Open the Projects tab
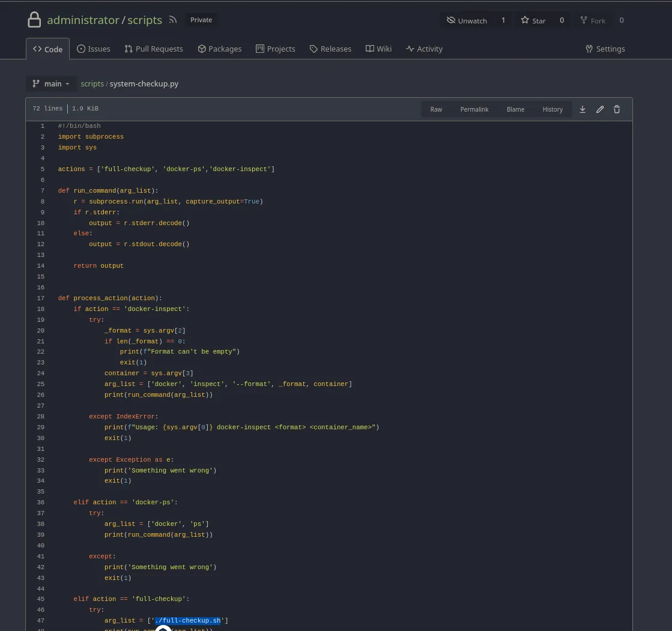The width and height of the screenshot is (672, 631). click(x=275, y=49)
